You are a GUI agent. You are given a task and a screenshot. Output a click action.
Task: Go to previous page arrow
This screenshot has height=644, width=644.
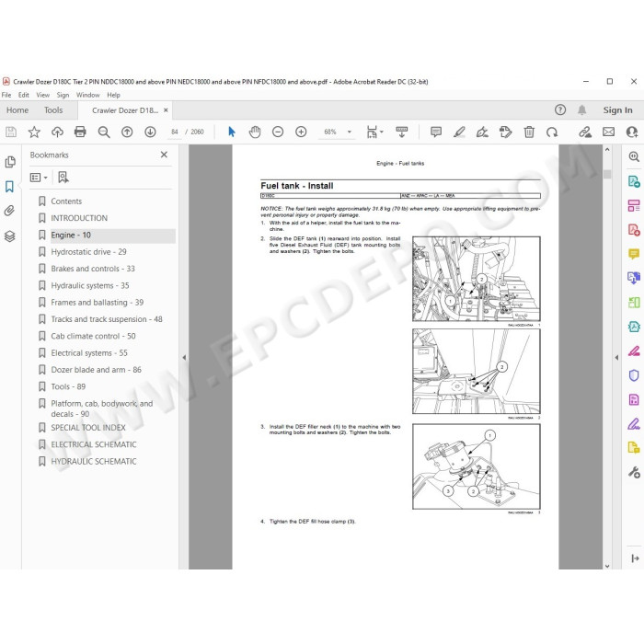click(127, 132)
